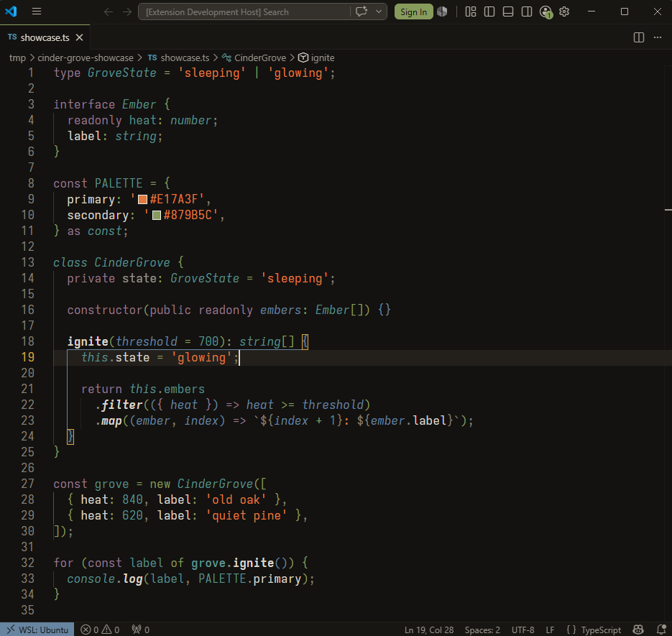Open the Accounts icon with the badge
The image size is (672, 636).
tap(546, 12)
